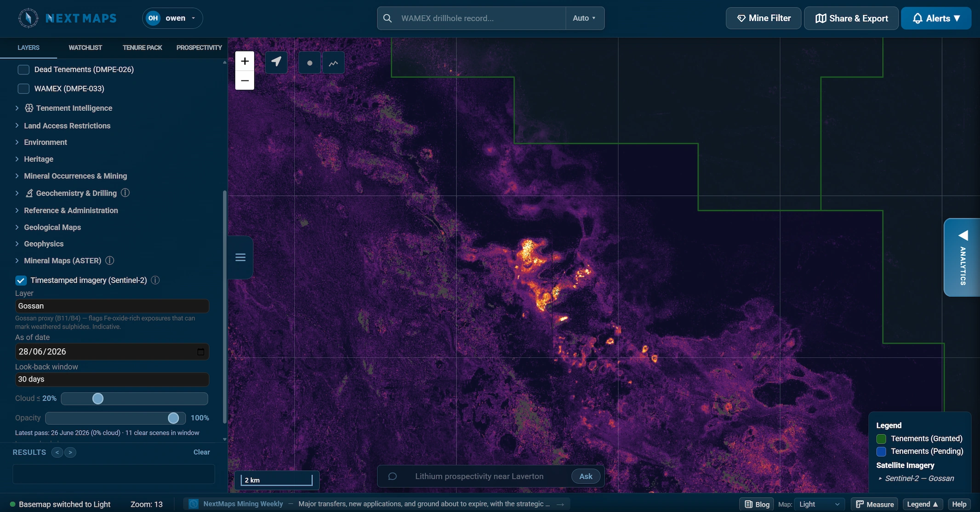This screenshot has height=512, width=980.
Task: Open info for Geochemistry & Drilling
Action: [125, 193]
